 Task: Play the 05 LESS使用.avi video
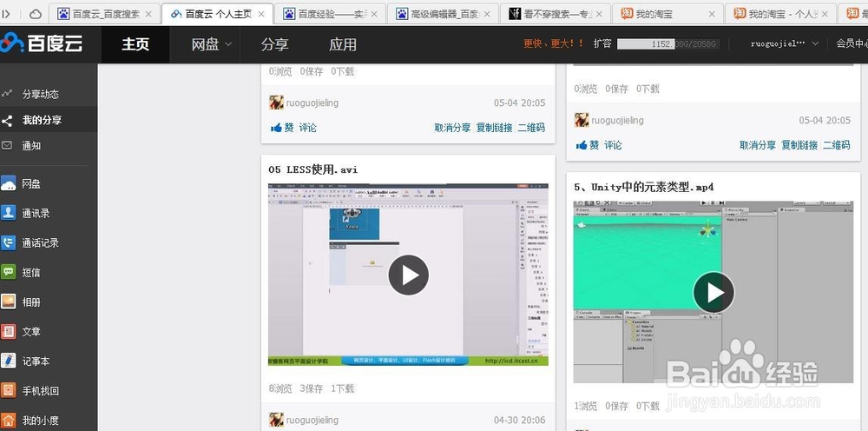pyautogui.click(x=409, y=275)
